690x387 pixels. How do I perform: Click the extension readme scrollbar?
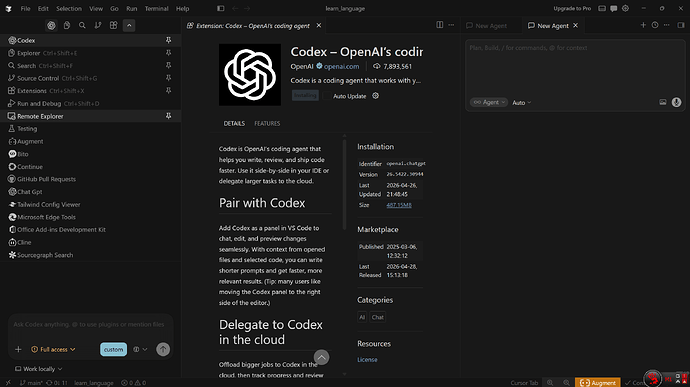pos(344,185)
